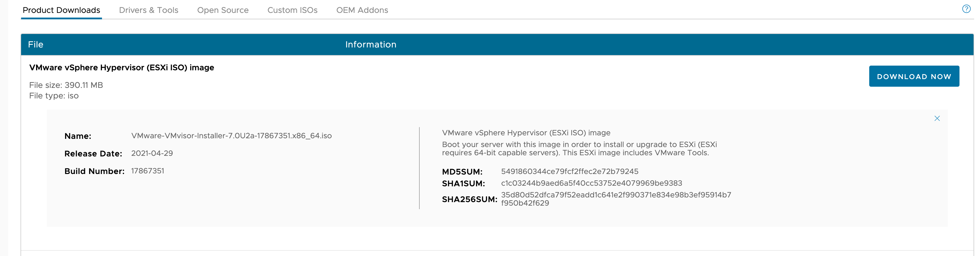Click the help question mark icon
Image resolution: width=980 pixels, height=256 pixels.
pos(966,9)
